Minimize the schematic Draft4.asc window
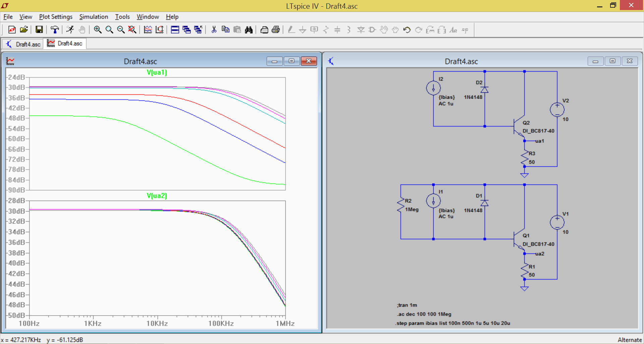The height and width of the screenshot is (344, 644). point(596,61)
